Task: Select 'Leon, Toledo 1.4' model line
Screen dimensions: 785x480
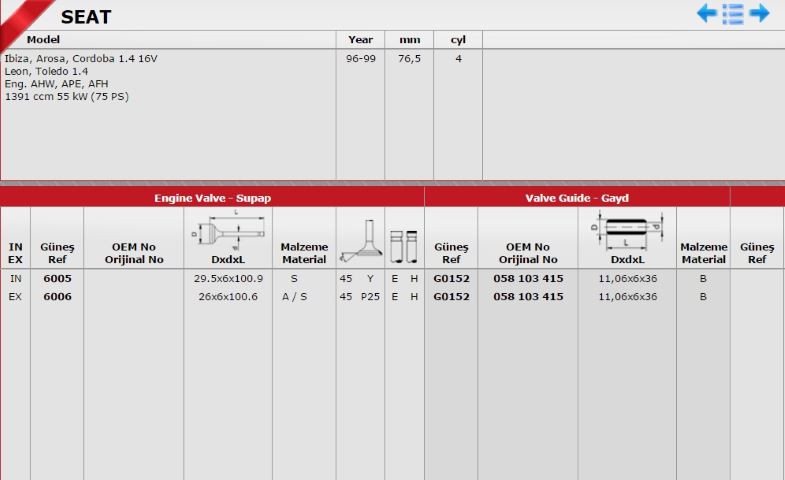Action: 47,71
